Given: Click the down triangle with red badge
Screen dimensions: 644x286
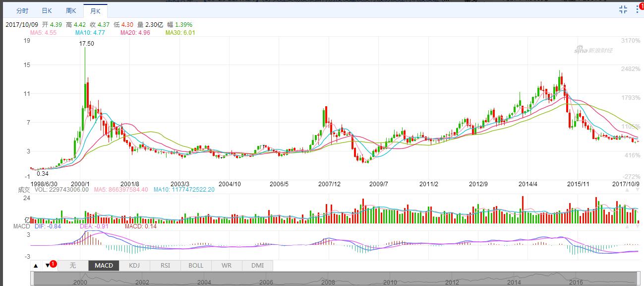Looking at the screenshot, I should [x=48, y=266].
